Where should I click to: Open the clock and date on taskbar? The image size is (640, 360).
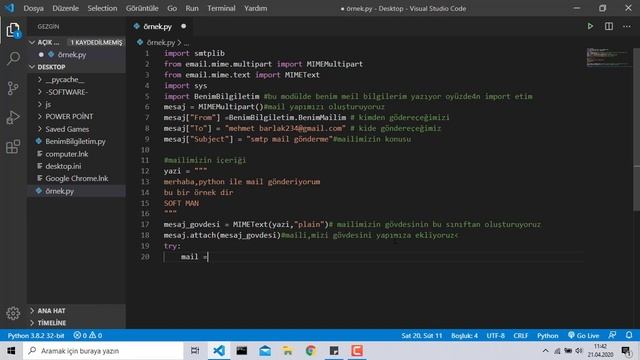tap(600, 351)
